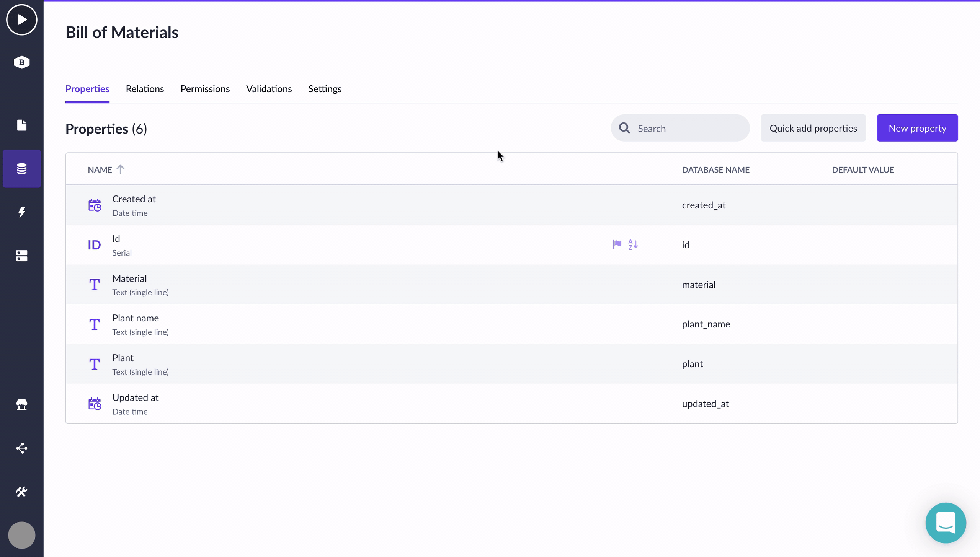
Task: Click the DEFAULT VALUE column header
Action: point(863,169)
